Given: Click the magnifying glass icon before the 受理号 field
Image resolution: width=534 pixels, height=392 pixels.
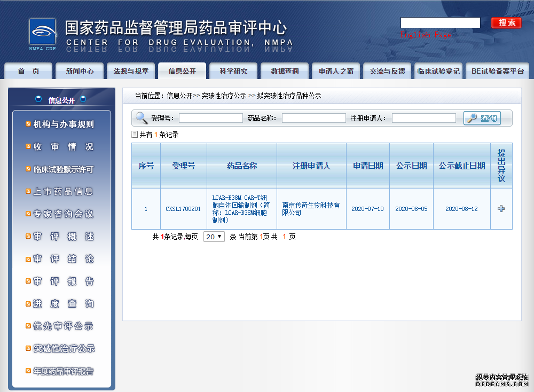Looking at the screenshot, I should 142,117.
